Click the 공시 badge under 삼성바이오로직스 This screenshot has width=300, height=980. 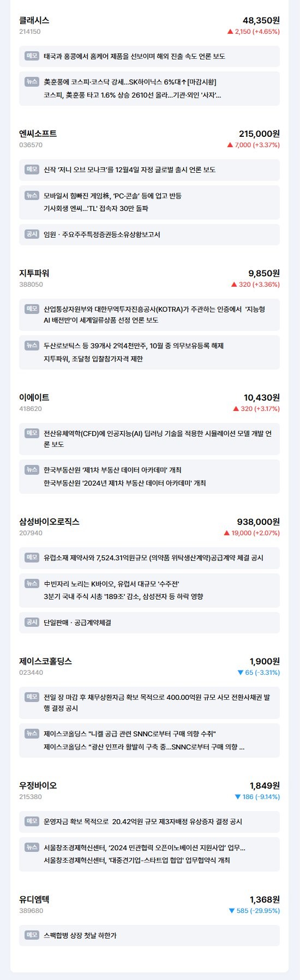[32, 622]
